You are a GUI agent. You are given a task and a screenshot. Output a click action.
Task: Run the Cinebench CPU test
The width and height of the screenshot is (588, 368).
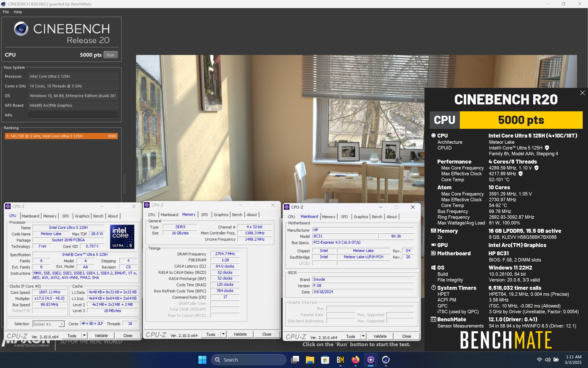pos(110,55)
